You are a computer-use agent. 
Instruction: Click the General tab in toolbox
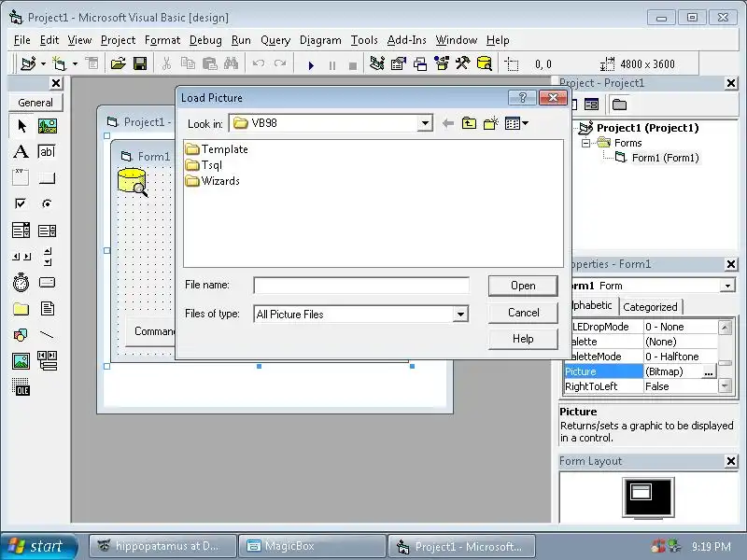point(35,103)
